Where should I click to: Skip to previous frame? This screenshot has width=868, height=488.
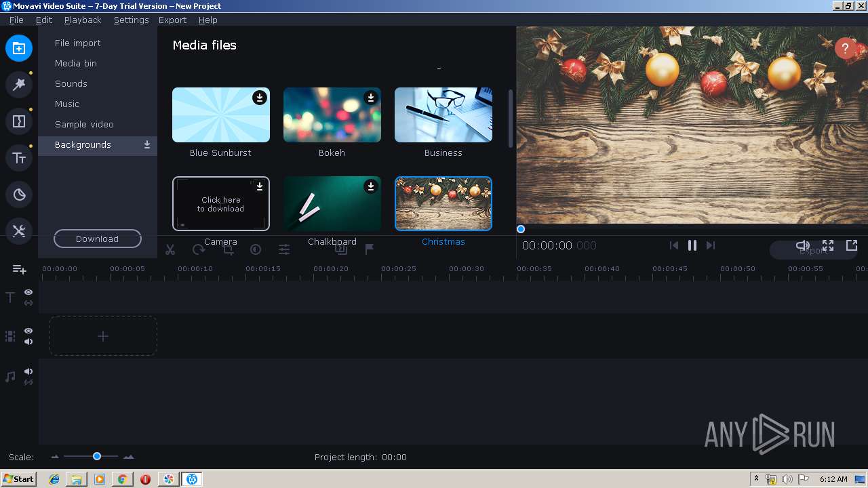[673, 245]
